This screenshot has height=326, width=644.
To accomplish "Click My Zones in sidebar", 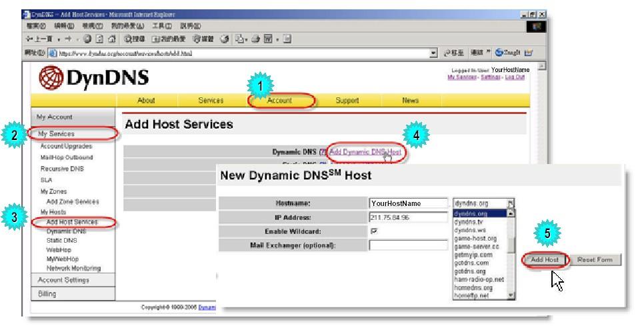I will pos(53,191).
